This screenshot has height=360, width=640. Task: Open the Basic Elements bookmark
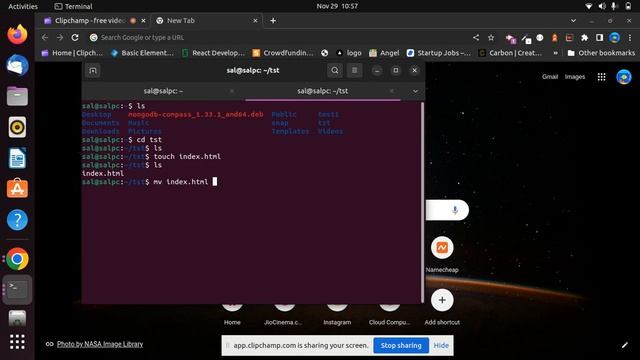click(142, 53)
